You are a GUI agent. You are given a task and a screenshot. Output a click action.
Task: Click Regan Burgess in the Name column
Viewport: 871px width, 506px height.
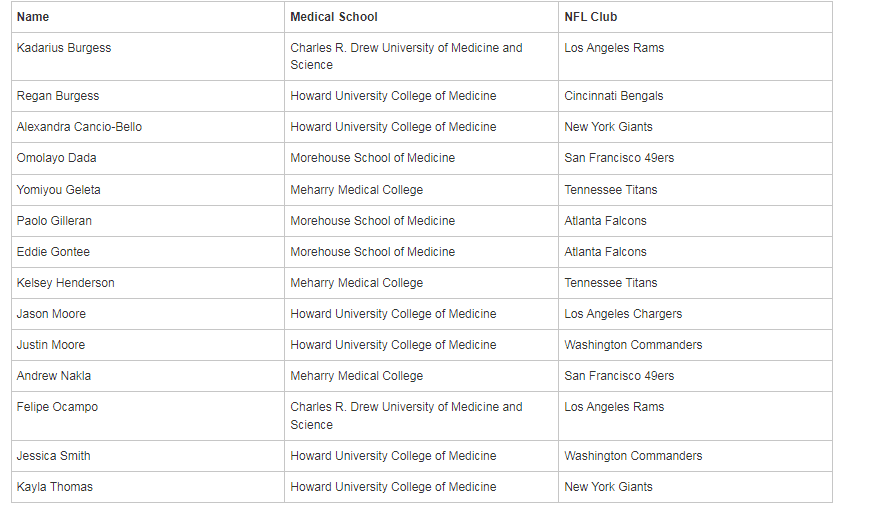pyautogui.click(x=58, y=96)
